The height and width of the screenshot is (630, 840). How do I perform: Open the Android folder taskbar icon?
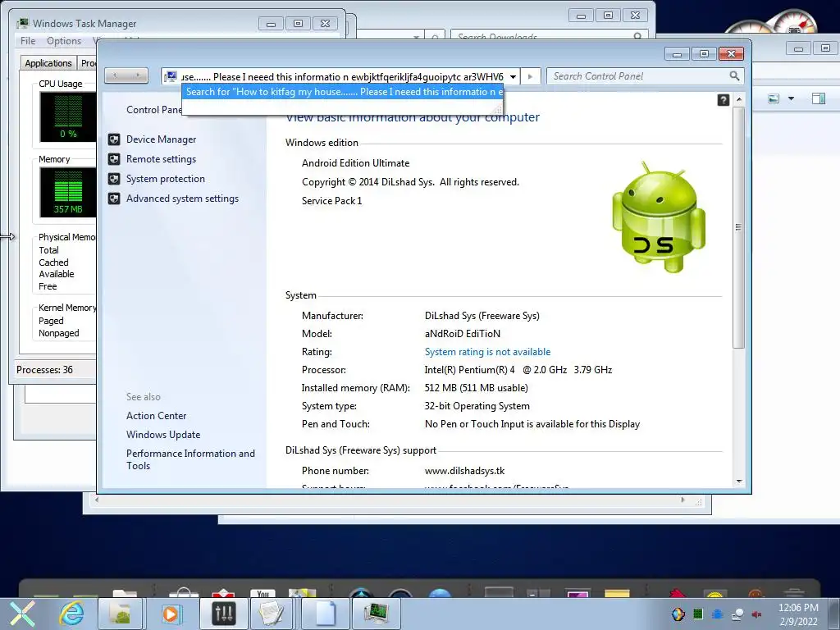click(121, 614)
